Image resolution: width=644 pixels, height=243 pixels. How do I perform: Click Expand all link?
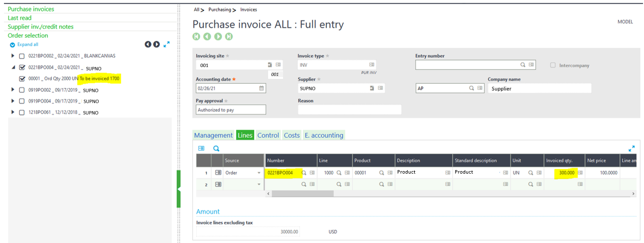tap(27, 45)
